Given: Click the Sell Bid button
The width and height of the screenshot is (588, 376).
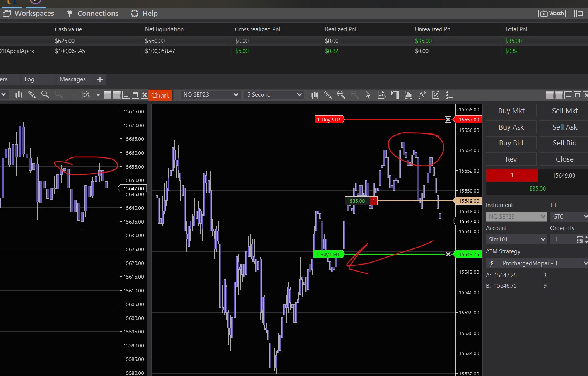Looking at the screenshot, I should (x=565, y=143).
